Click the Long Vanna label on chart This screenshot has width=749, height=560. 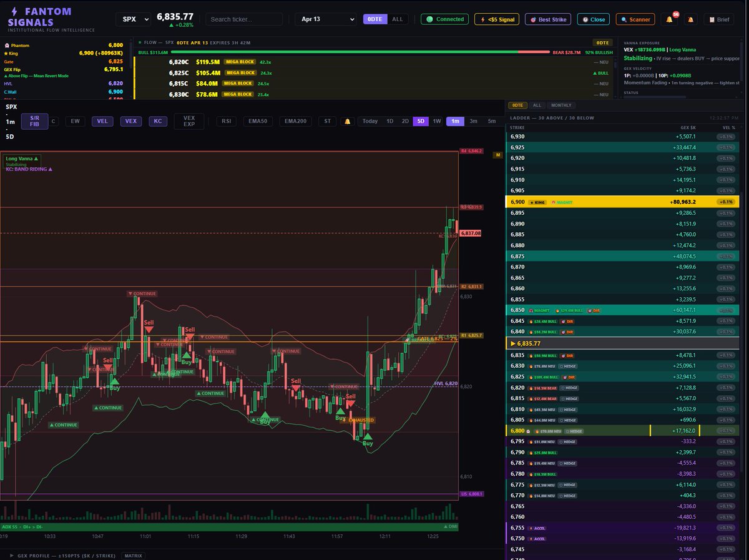[22, 159]
